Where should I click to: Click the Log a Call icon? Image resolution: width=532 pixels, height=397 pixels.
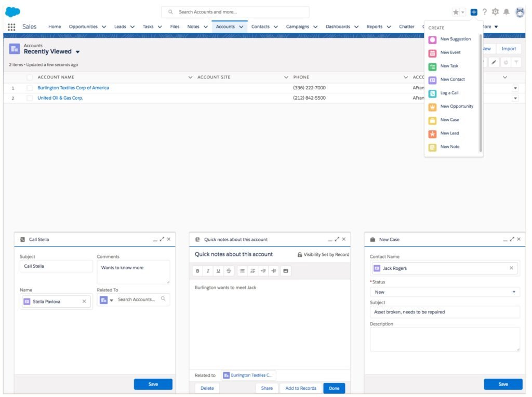point(432,93)
